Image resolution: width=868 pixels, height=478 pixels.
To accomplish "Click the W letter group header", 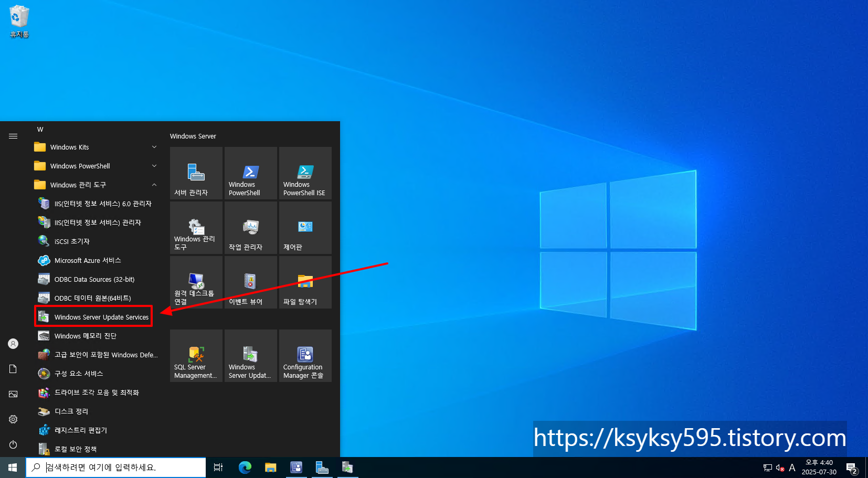I will (40, 129).
